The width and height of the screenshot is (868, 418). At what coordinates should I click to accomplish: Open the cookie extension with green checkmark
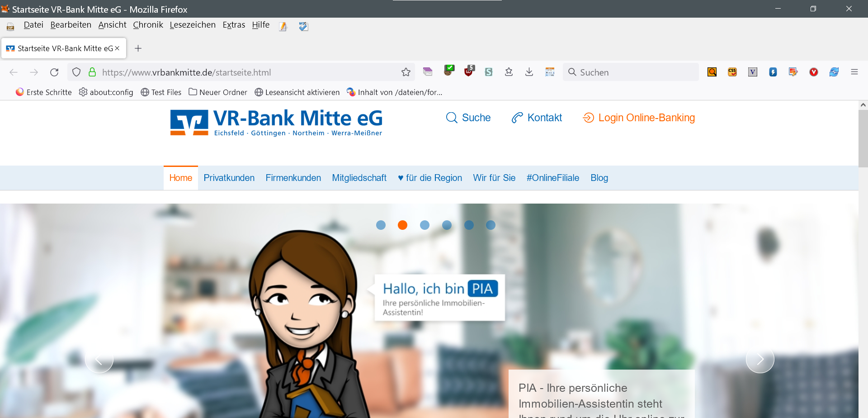[x=449, y=70]
